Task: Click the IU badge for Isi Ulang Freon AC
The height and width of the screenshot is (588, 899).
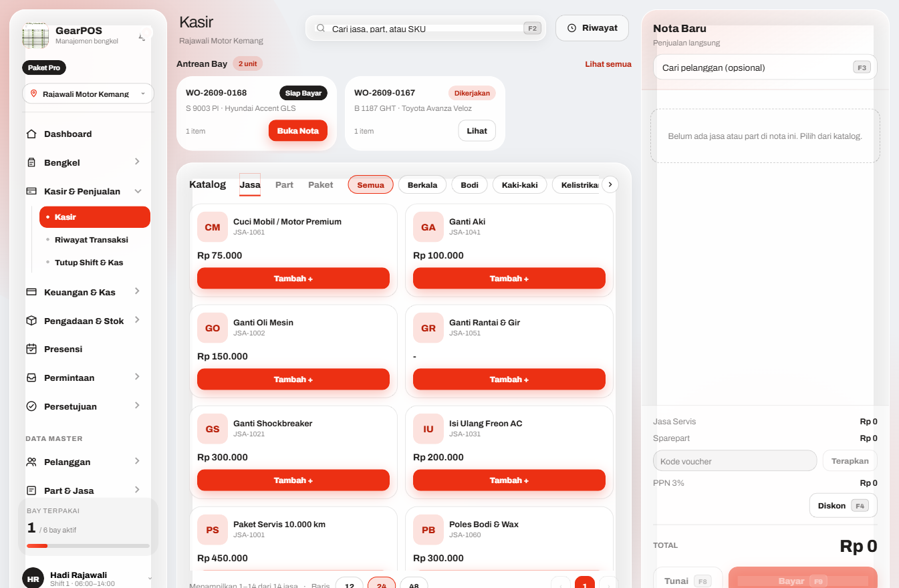Action: (x=428, y=429)
